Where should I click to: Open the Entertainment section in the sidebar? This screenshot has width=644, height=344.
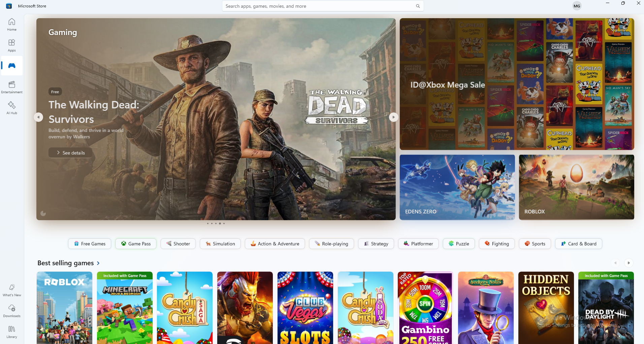12,87
